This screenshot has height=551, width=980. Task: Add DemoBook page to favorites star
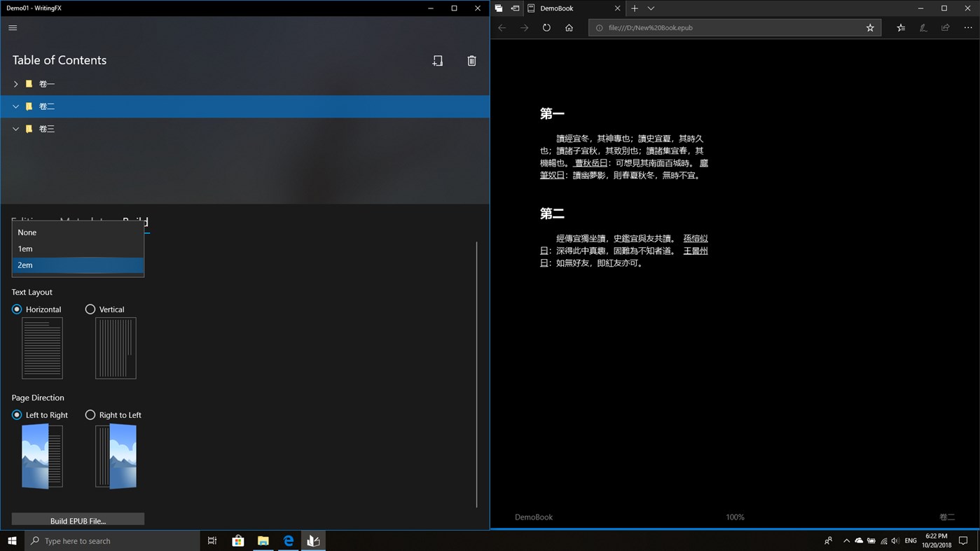pos(870,27)
